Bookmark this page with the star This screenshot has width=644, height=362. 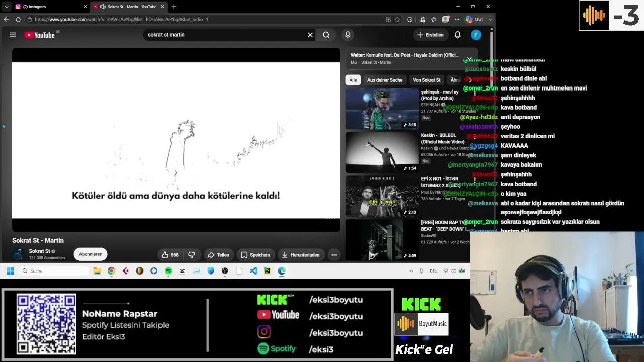[x=397, y=19]
